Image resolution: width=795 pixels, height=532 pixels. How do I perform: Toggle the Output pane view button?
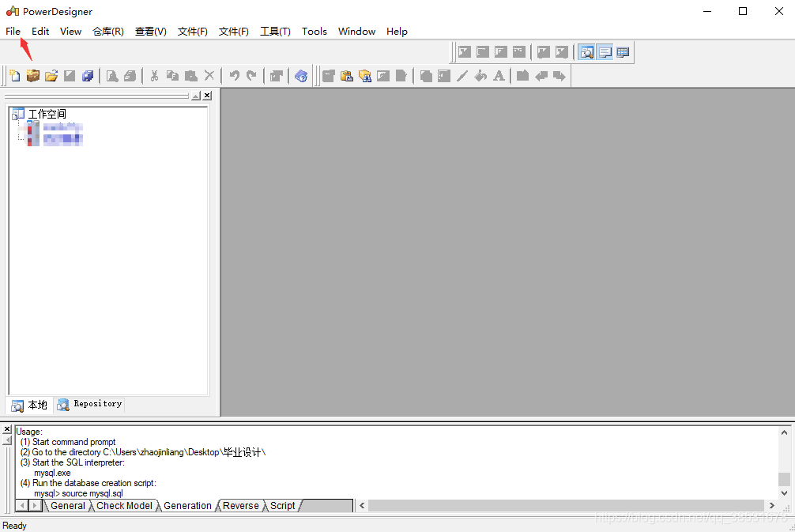coord(605,51)
